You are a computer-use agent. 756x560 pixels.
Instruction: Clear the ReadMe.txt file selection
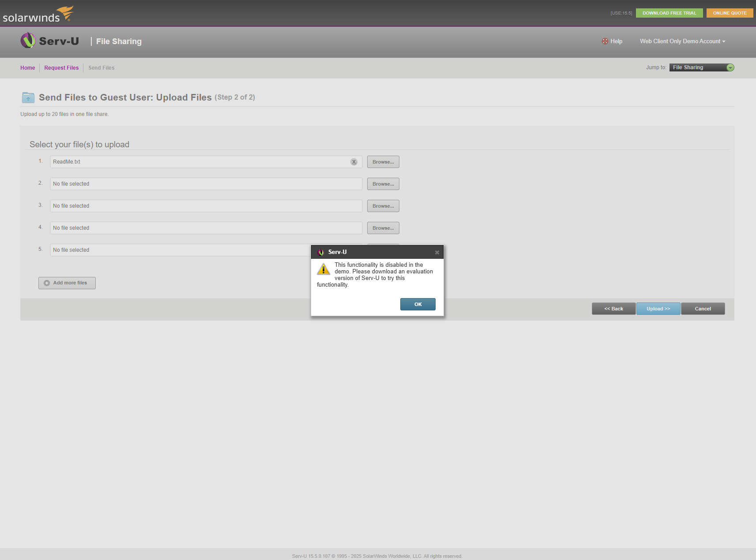click(354, 162)
